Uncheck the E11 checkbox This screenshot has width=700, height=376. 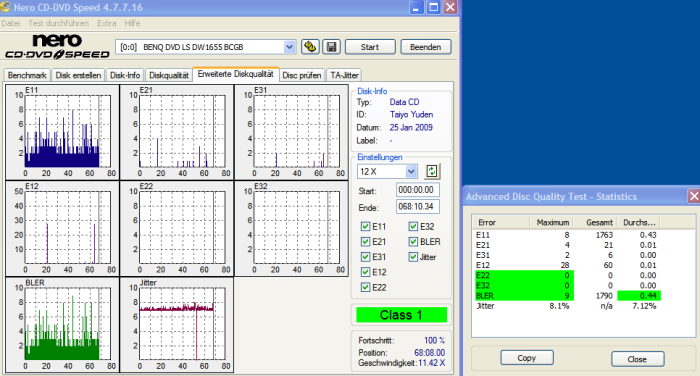(x=365, y=226)
